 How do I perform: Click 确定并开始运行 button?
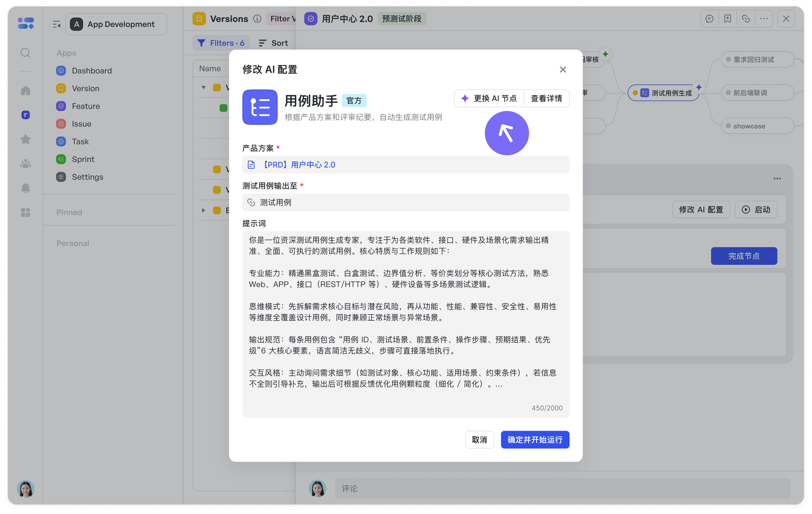coord(535,439)
